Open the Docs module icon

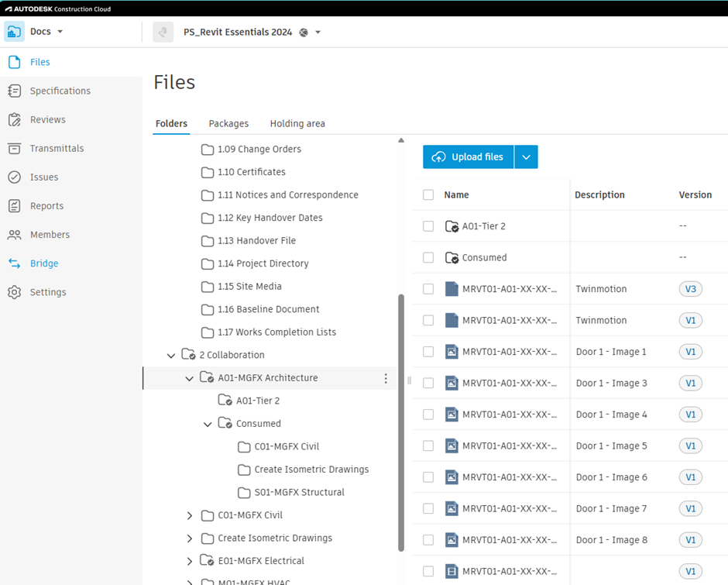[x=15, y=32]
